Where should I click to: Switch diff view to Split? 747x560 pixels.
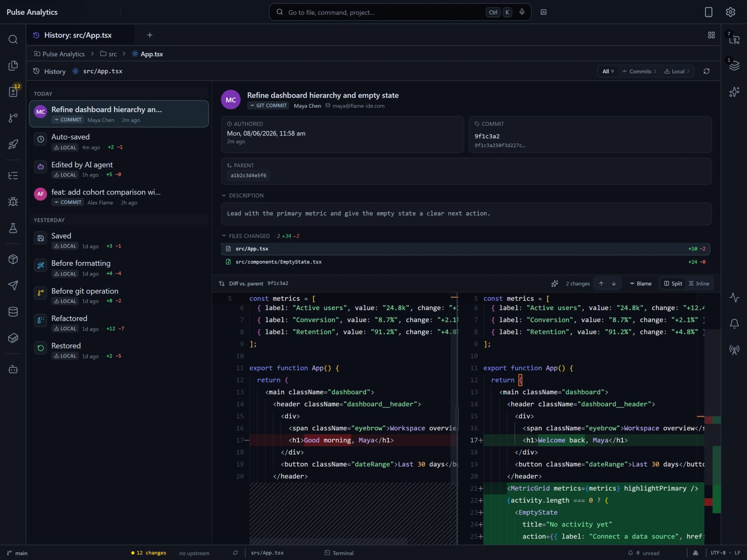(673, 283)
